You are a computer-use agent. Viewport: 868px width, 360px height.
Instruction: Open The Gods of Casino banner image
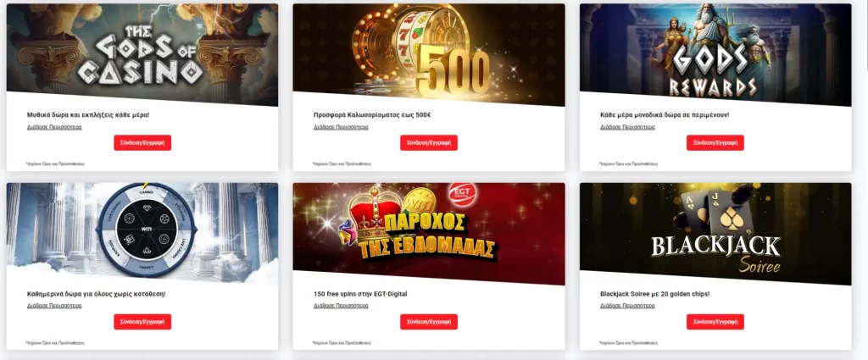[142, 54]
